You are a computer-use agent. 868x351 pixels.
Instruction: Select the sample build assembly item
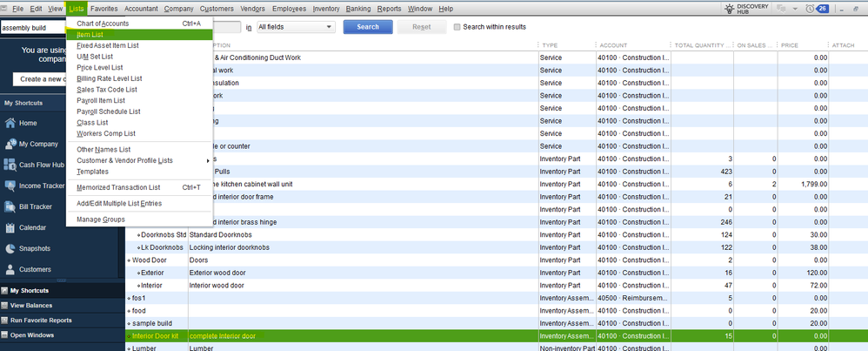(x=151, y=323)
